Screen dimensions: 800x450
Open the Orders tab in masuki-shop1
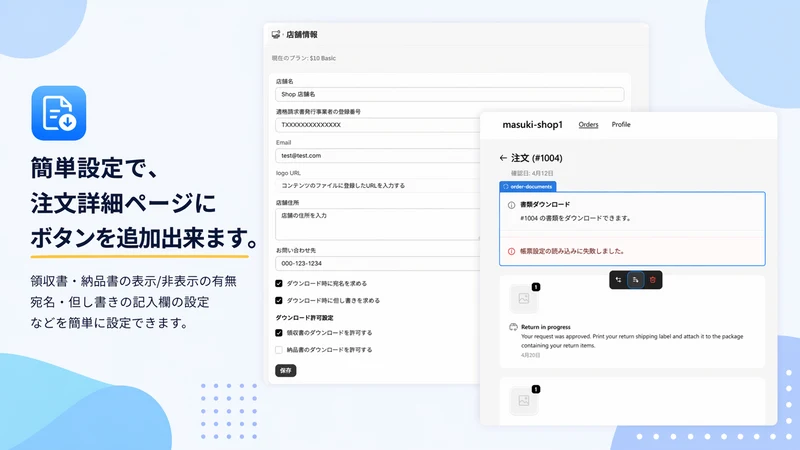pos(588,124)
